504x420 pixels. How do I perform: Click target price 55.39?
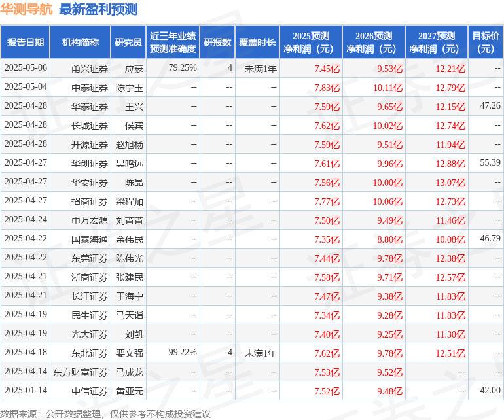pyautogui.click(x=490, y=163)
